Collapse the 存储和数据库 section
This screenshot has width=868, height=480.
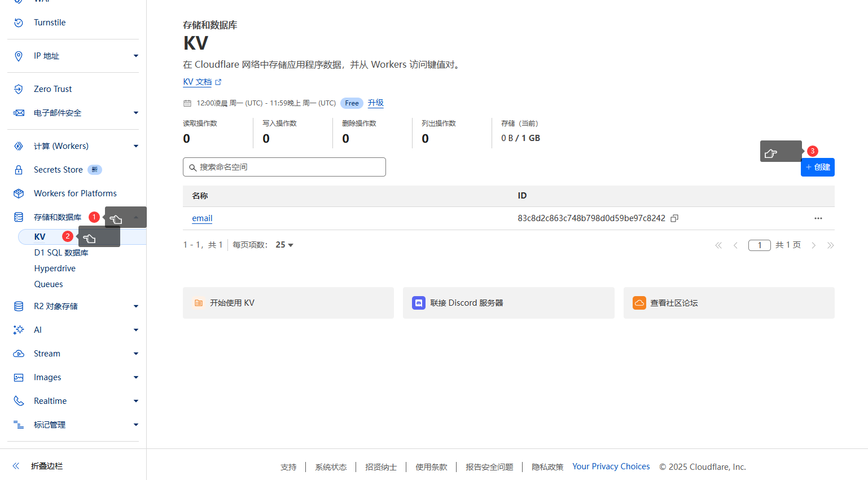point(135,217)
